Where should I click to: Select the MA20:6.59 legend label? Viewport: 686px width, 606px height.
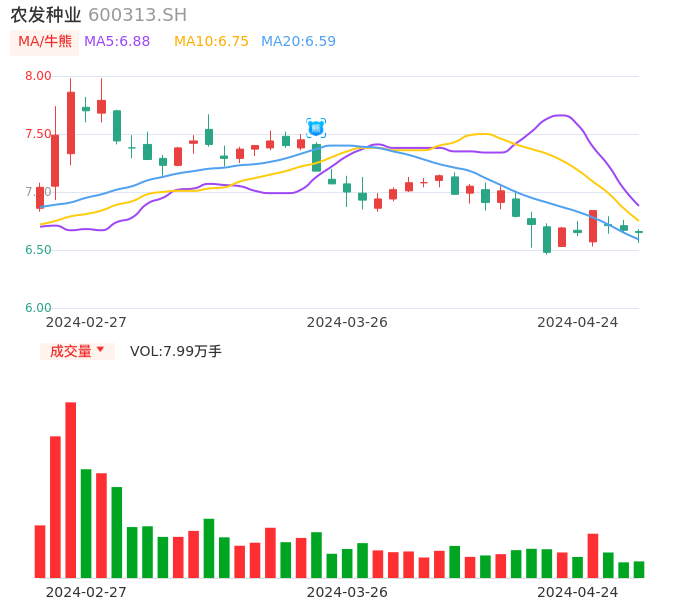(298, 42)
